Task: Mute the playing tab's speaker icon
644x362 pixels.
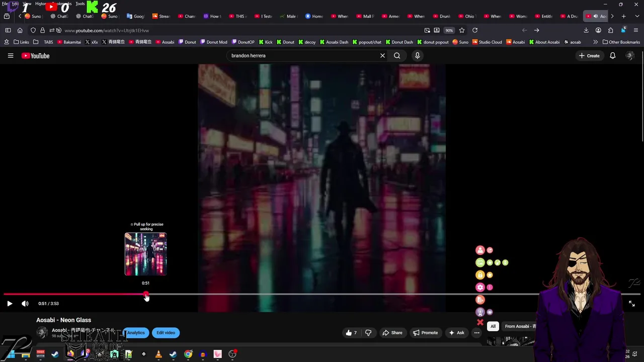Action: click(x=596, y=16)
